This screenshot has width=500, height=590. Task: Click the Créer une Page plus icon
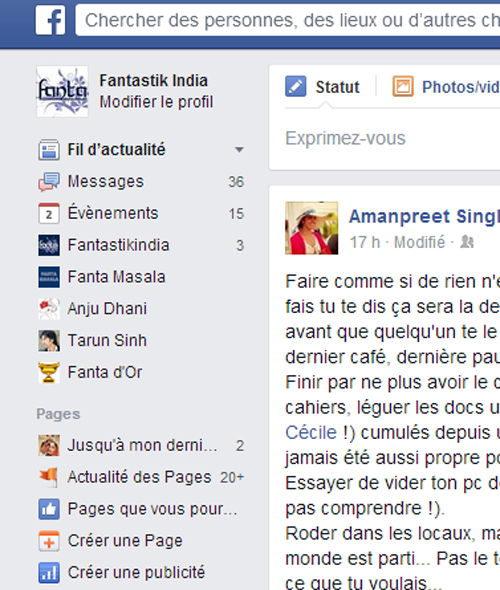click(49, 541)
